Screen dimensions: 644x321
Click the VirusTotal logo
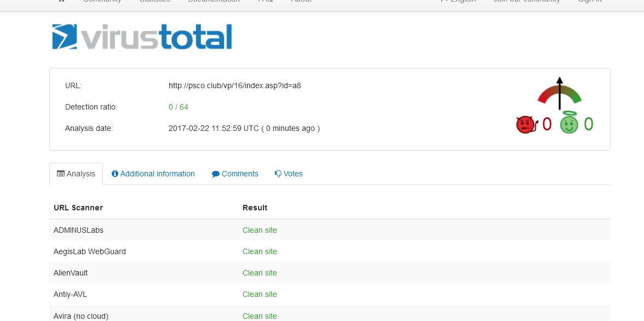[142, 37]
